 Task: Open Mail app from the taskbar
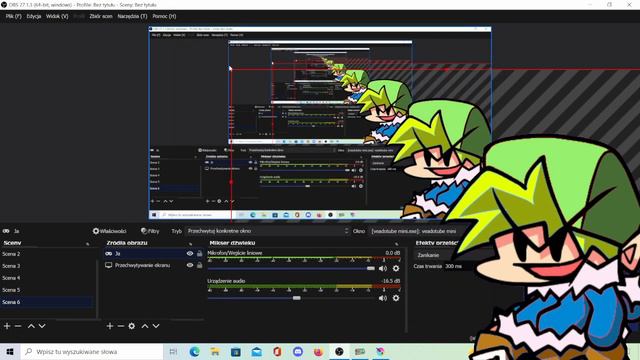click(x=256, y=351)
